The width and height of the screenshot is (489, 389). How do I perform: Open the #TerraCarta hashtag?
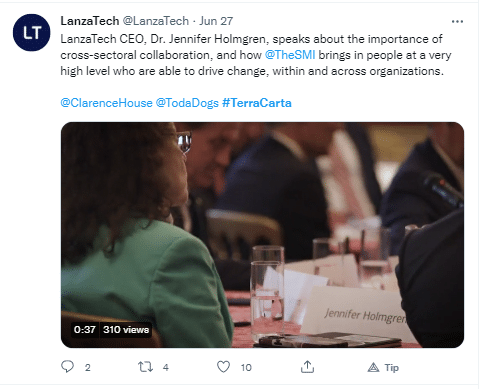257,103
